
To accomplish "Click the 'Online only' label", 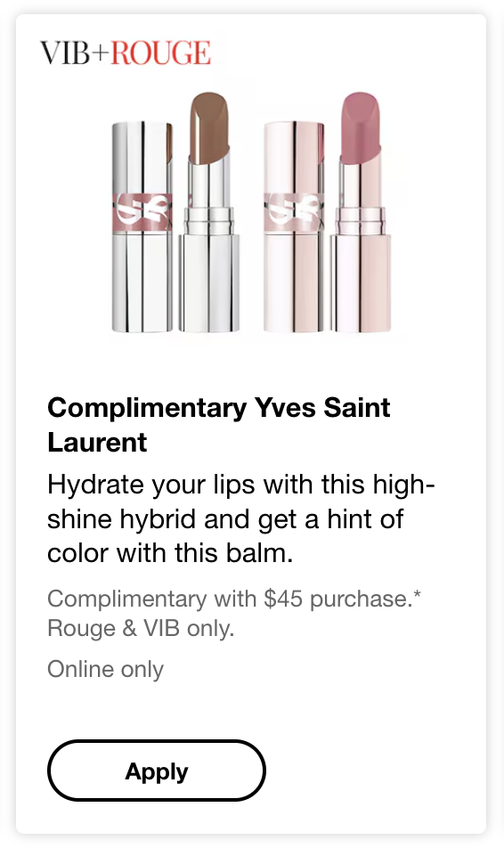I will pyautogui.click(x=105, y=669).
